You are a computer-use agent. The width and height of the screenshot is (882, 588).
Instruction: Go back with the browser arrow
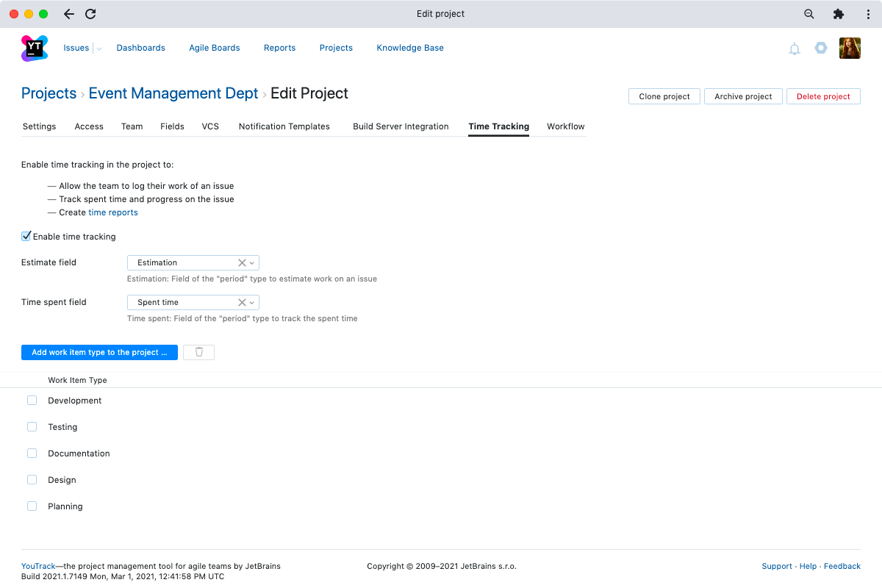tap(68, 14)
